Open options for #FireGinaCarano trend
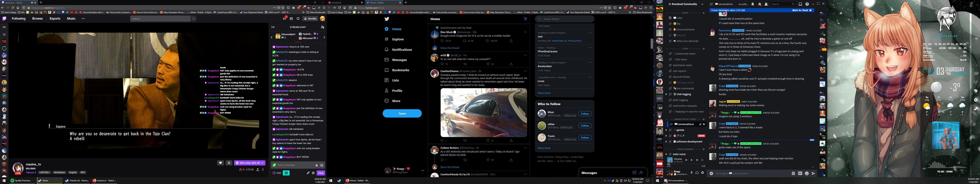The image size is (980, 184). 590,48
